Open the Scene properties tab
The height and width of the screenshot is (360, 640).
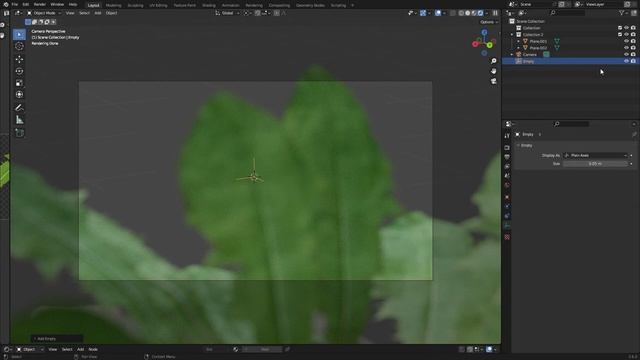507,176
